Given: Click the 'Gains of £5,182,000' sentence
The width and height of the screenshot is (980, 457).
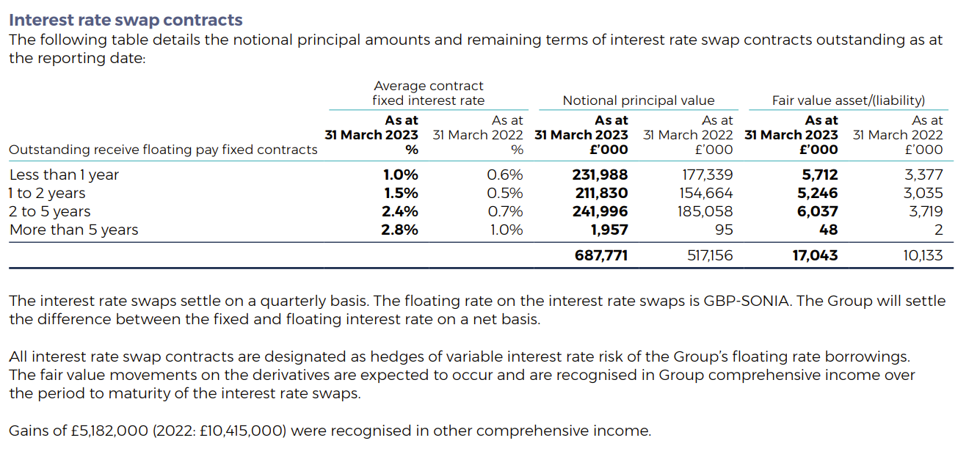Looking at the screenshot, I should (330, 431).
